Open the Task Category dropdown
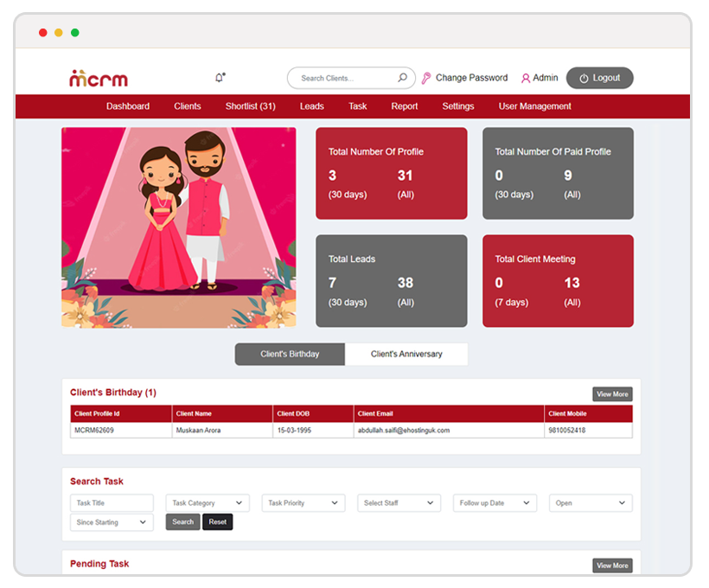The width and height of the screenshot is (709, 588). (207, 503)
